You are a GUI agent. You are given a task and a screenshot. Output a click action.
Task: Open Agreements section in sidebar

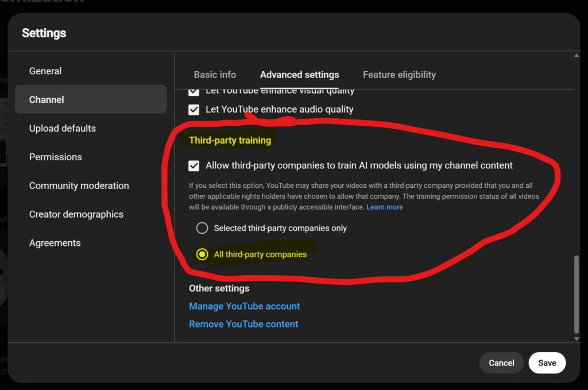[55, 243]
